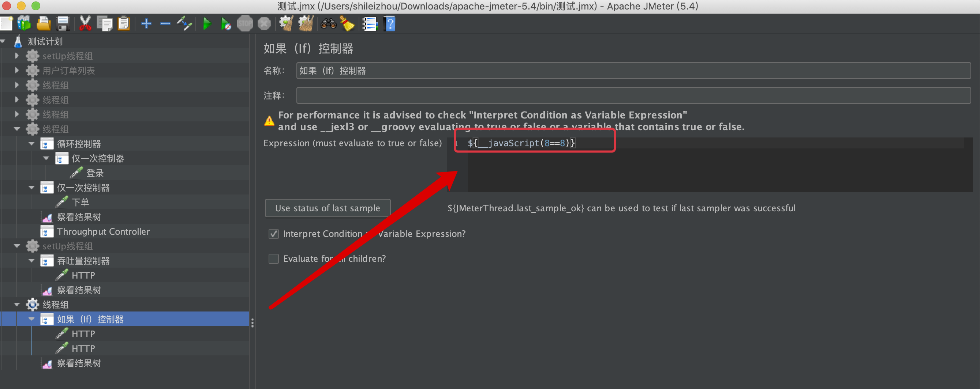Select 测试计划 in the tree

45,41
